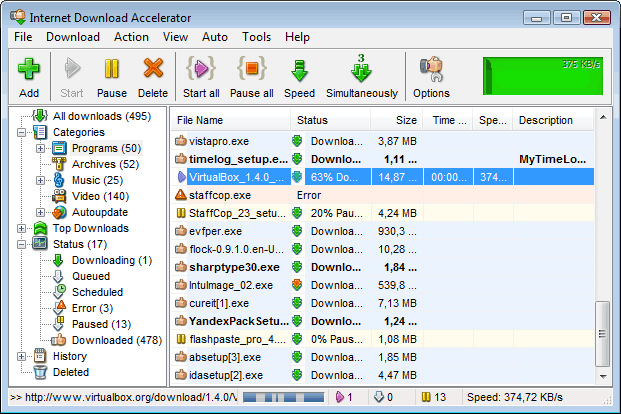Select the Error (3) status filter

(92, 308)
